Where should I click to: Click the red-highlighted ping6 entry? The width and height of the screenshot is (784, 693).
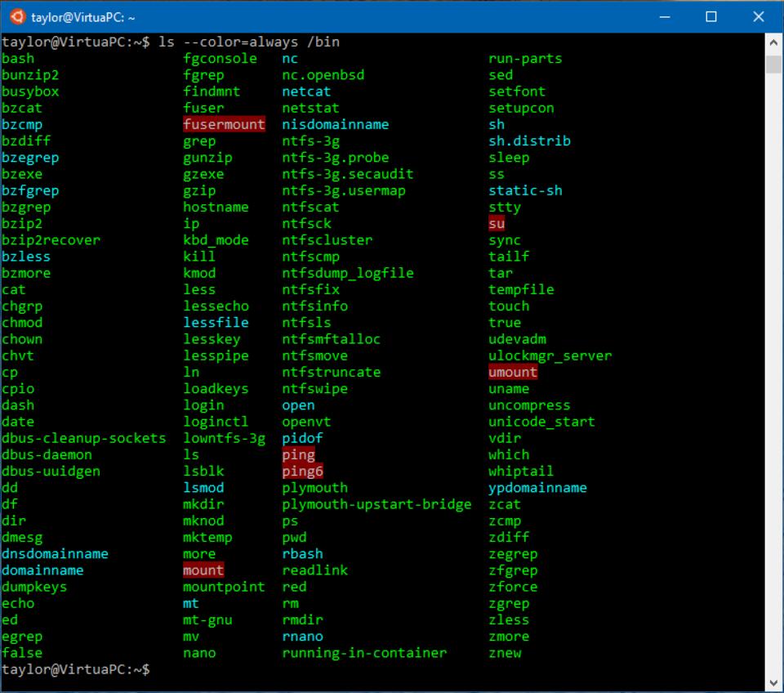(x=302, y=471)
